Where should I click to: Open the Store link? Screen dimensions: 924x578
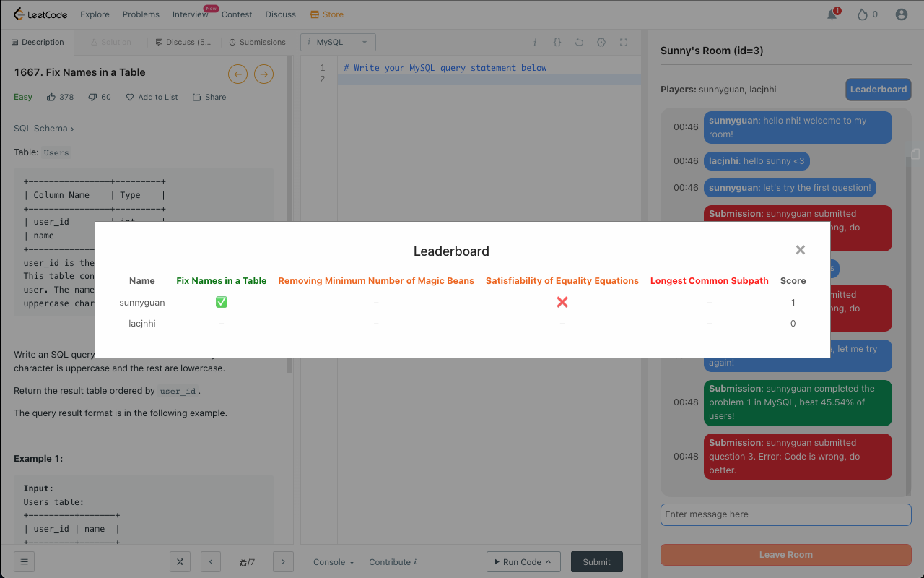(327, 14)
